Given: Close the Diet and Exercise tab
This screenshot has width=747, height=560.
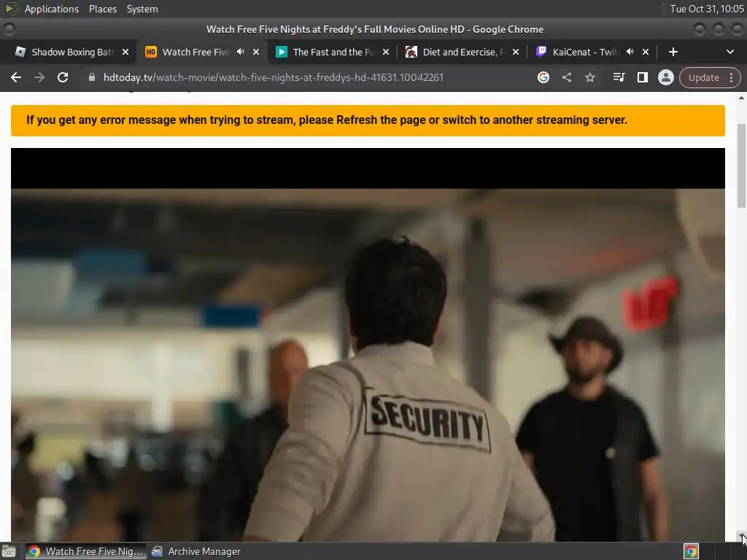Looking at the screenshot, I should coord(516,52).
